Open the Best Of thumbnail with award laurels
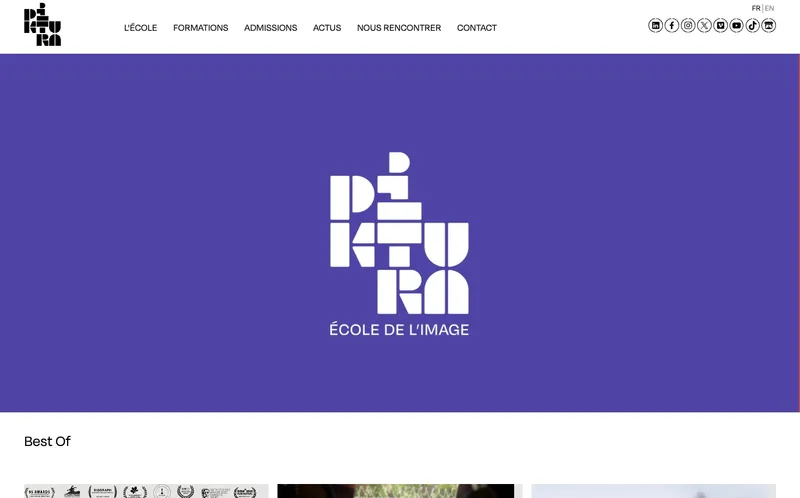This screenshot has height=498, width=800. 146,491
